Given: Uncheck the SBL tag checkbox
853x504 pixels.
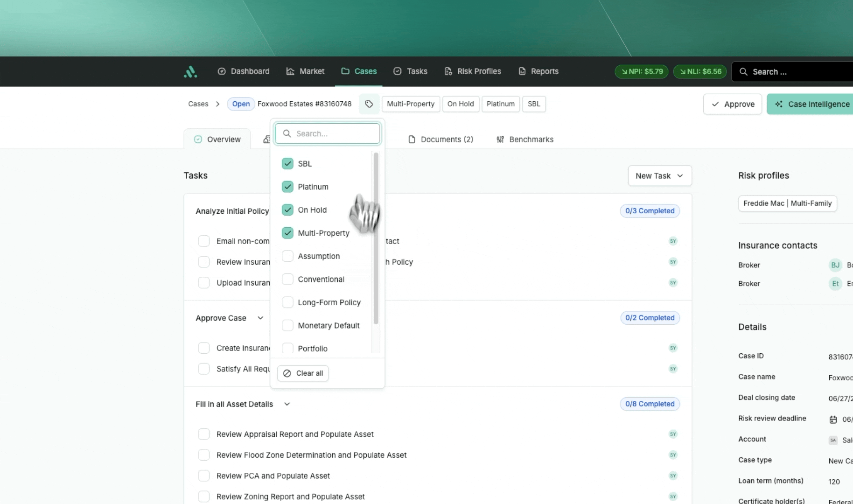Looking at the screenshot, I should 287,164.
